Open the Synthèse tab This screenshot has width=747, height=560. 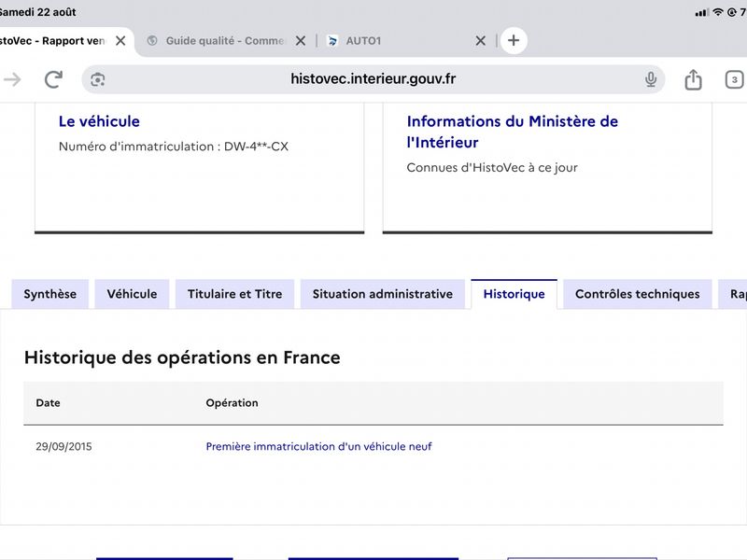pyautogui.click(x=50, y=294)
